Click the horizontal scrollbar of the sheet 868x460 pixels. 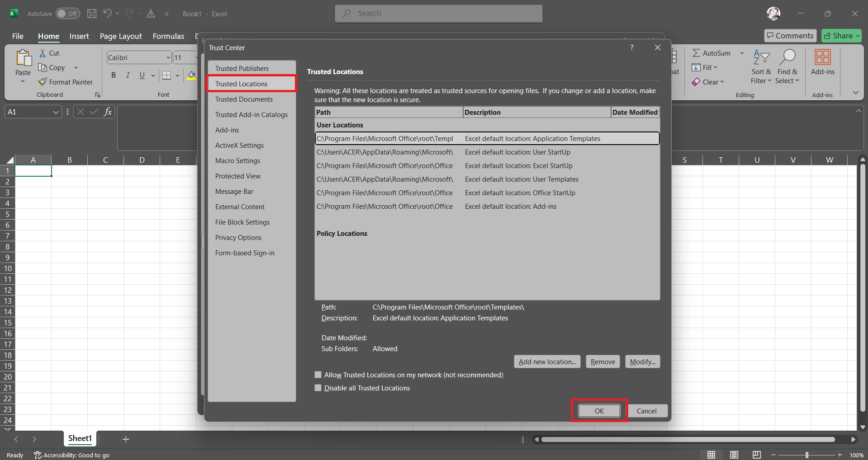click(x=688, y=439)
